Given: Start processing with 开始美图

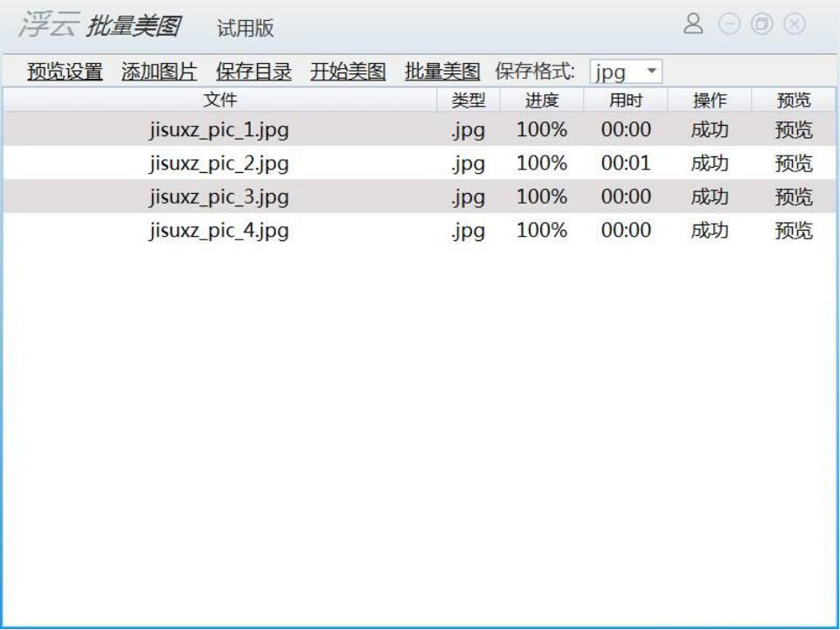Looking at the screenshot, I should click(x=348, y=72).
